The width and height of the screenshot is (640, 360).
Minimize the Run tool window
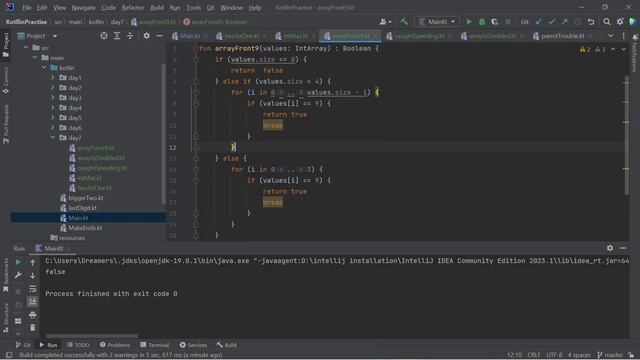(x=623, y=248)
